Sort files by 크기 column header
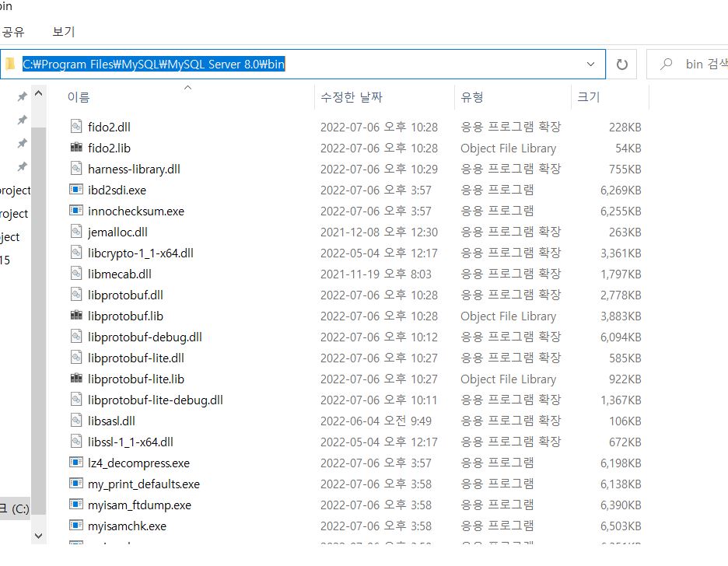 coord(588,97)
